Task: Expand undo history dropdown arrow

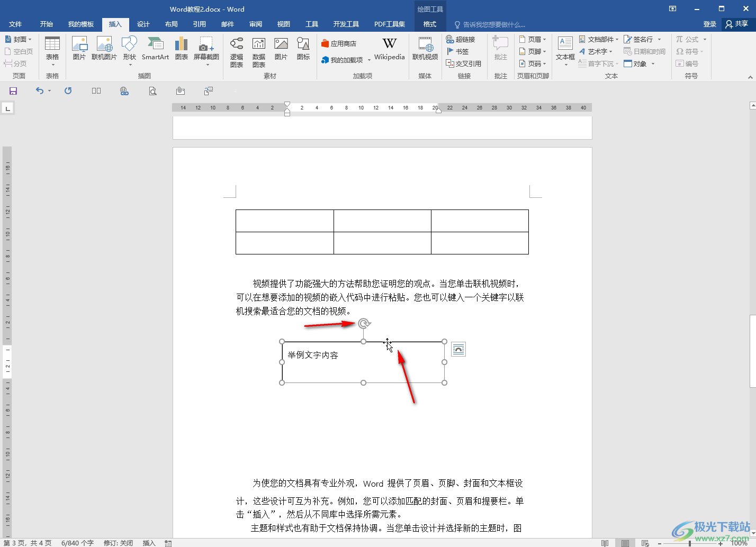Action: point(50,91)
